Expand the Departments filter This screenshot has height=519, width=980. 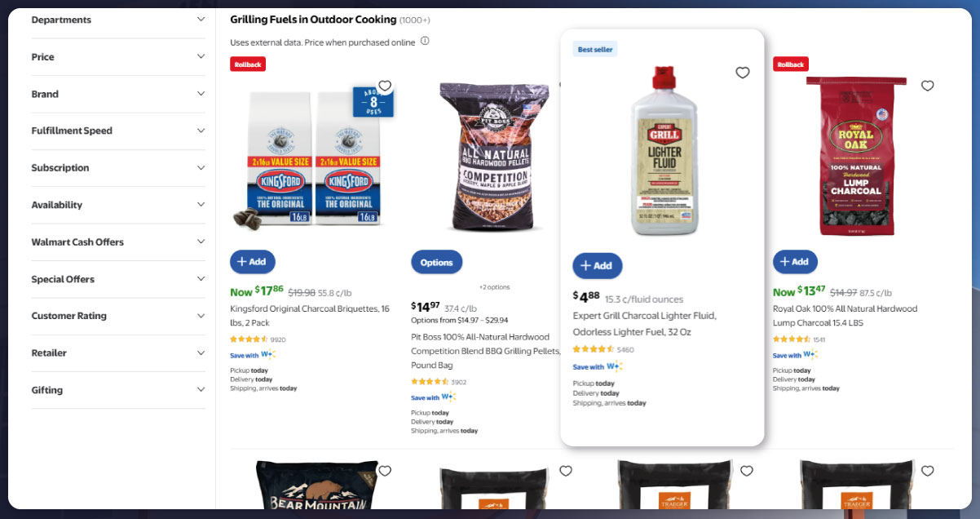coord(118,20)
